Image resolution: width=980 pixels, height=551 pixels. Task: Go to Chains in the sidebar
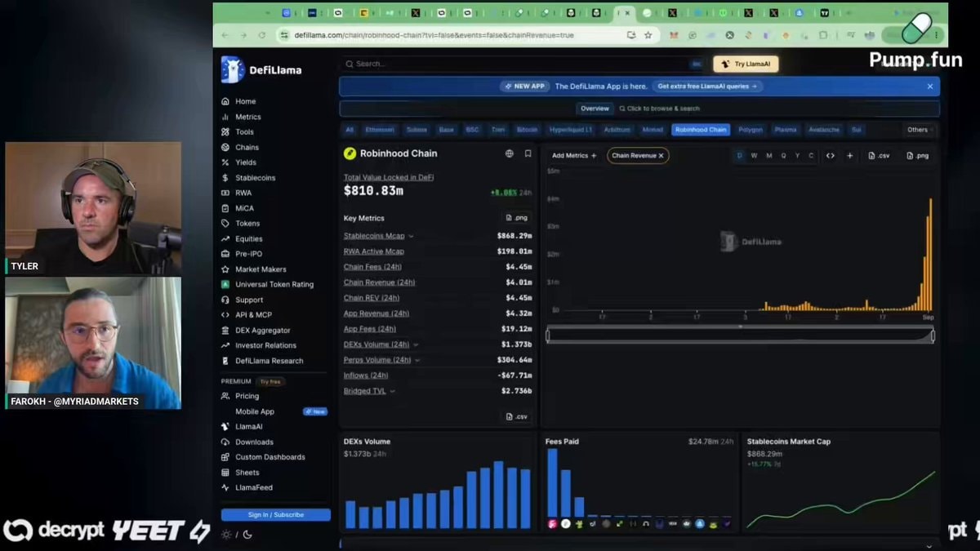point(247,147)
